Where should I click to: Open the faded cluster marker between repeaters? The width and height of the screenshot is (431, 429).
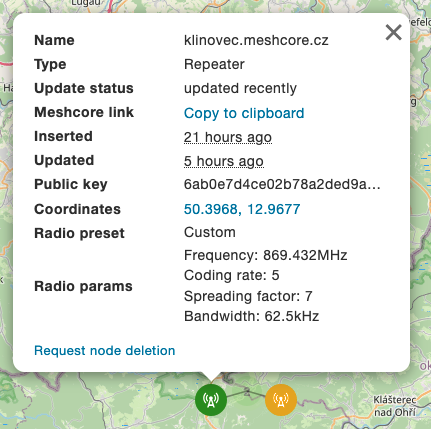coord(247,394)
